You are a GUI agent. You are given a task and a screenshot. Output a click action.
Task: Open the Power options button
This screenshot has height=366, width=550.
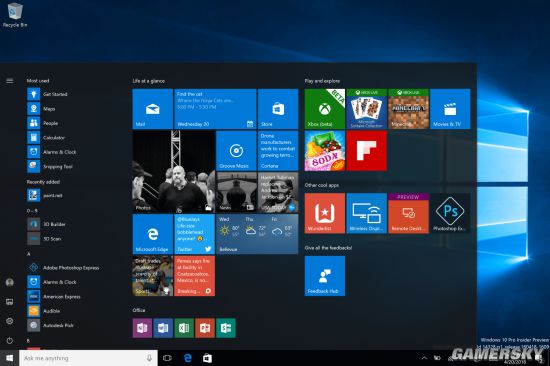pos(9,340)
